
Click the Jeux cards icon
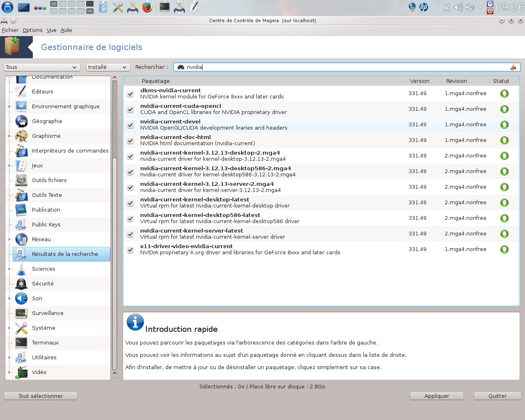pos(21,165)
